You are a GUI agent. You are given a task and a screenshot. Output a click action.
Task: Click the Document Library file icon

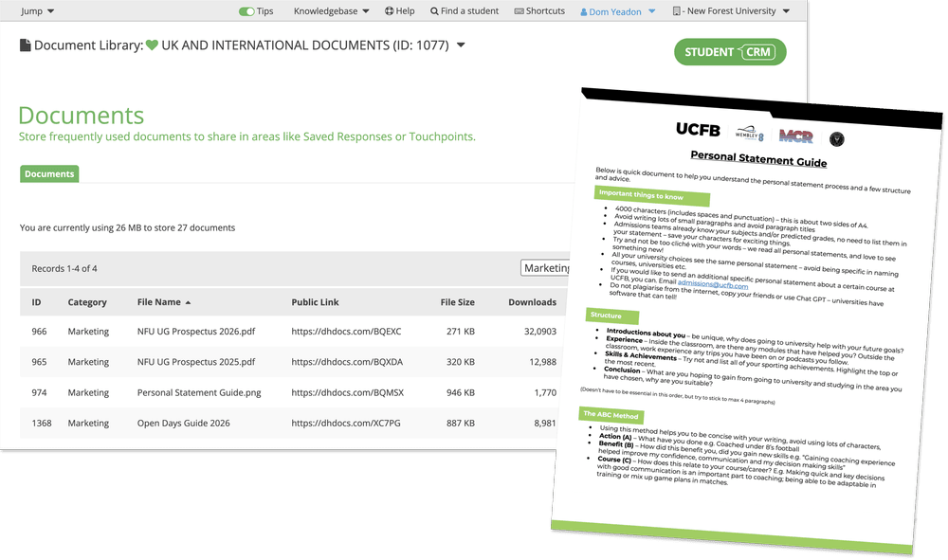pyautogui.click(x=25, y=45)
